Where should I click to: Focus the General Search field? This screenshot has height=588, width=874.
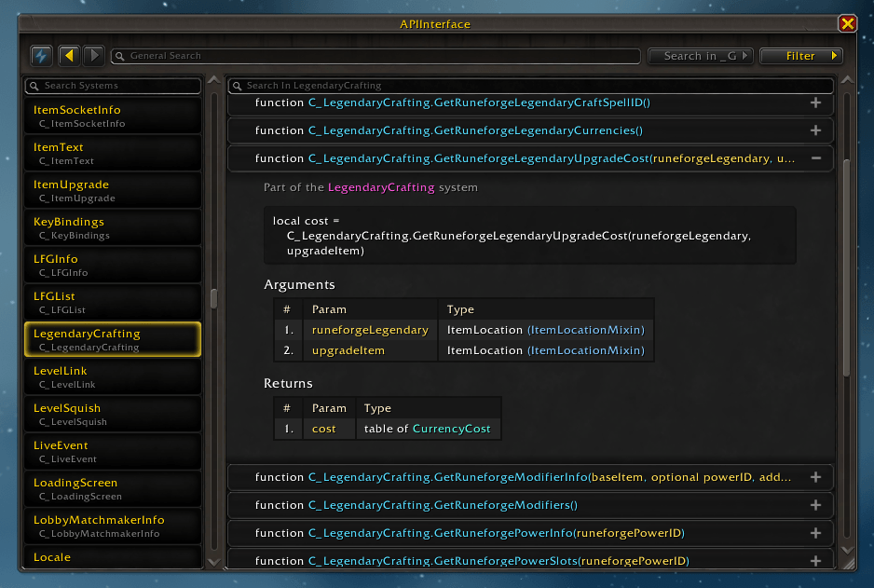[x=376, y=56]
